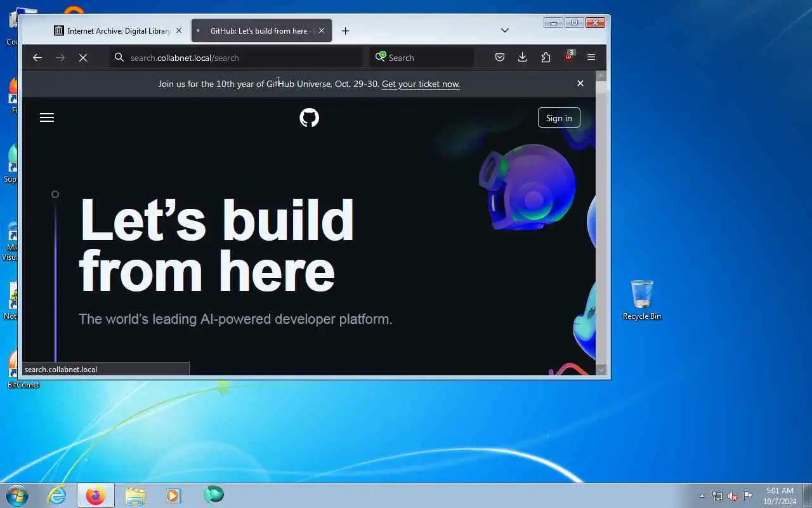The height and width of the screenshot is (508, 812).
Task: Open the Windows Start menu
Action: (x=17, y=495)
